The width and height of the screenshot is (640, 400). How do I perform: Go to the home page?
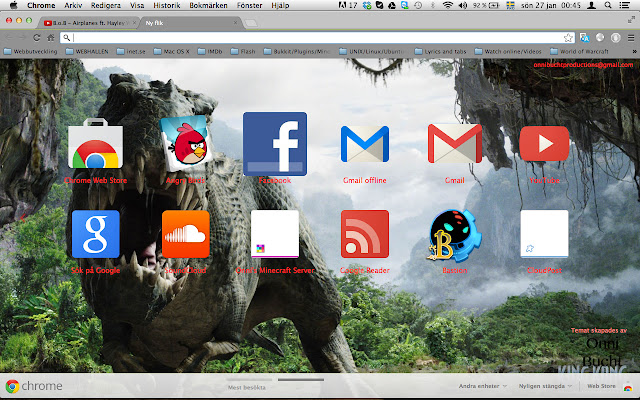click(x=51, y=38)
